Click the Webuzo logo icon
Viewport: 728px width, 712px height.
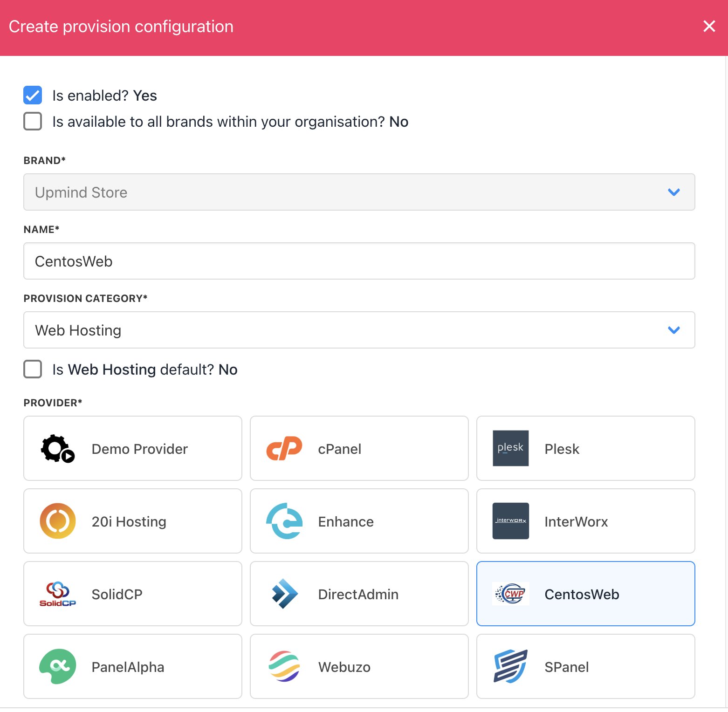point(284,666)
